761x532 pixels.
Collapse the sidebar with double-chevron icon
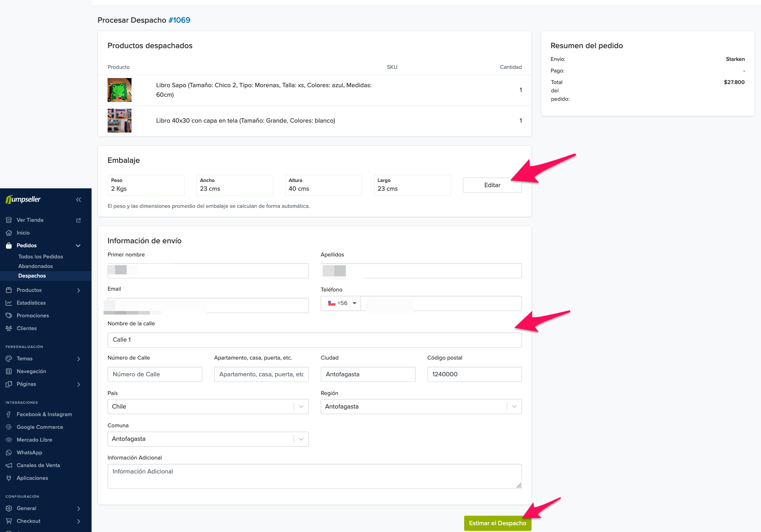[x=78, y=199]
